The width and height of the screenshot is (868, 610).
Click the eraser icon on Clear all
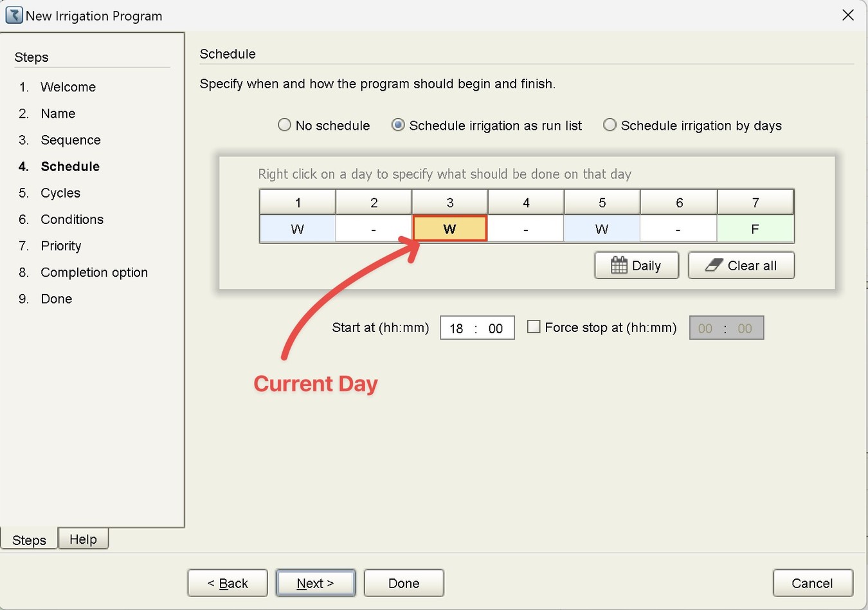(x=714, y=265)
